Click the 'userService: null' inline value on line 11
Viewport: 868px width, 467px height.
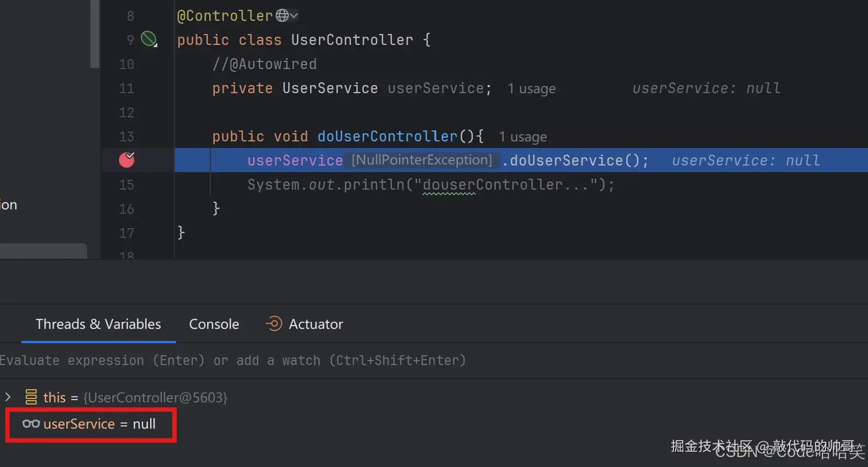[x=706, y=88]
